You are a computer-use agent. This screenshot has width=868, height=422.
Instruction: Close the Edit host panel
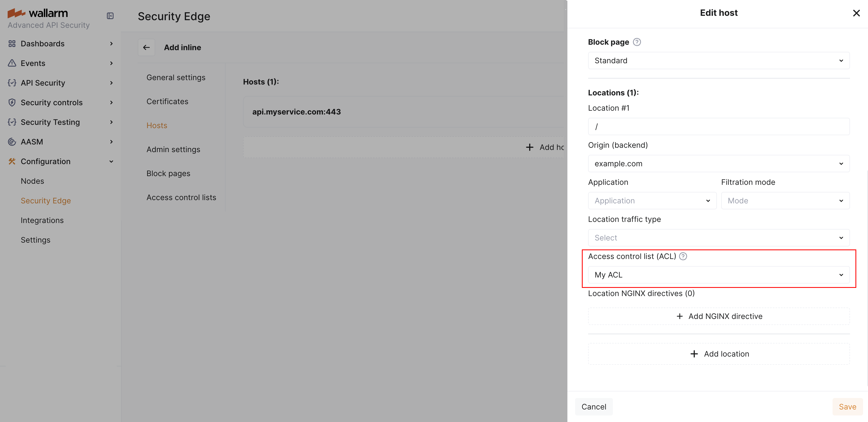(x=856, y=13)
